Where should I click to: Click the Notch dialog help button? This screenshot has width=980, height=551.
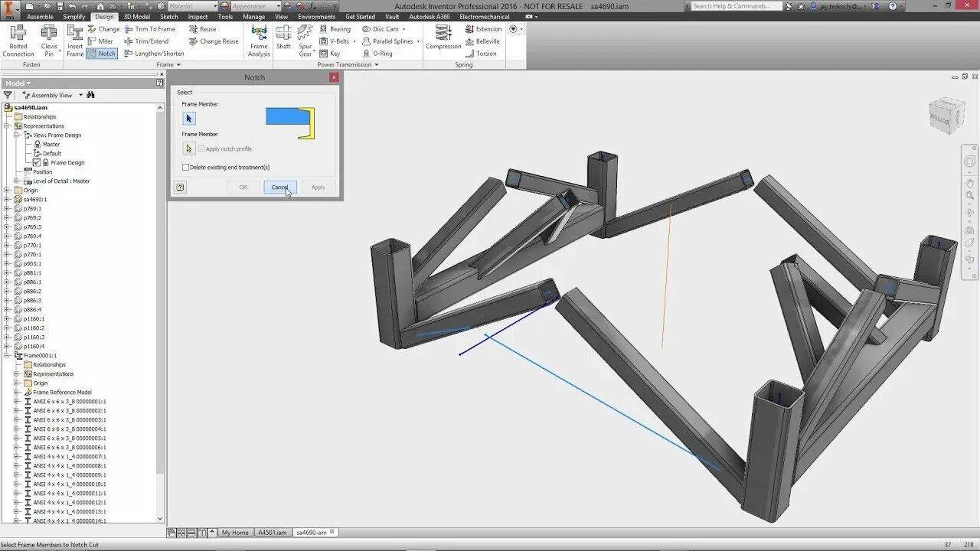(x=180, y=187)
